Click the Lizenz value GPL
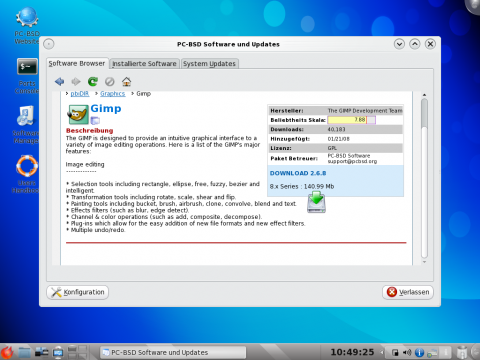 pos(332,148)
